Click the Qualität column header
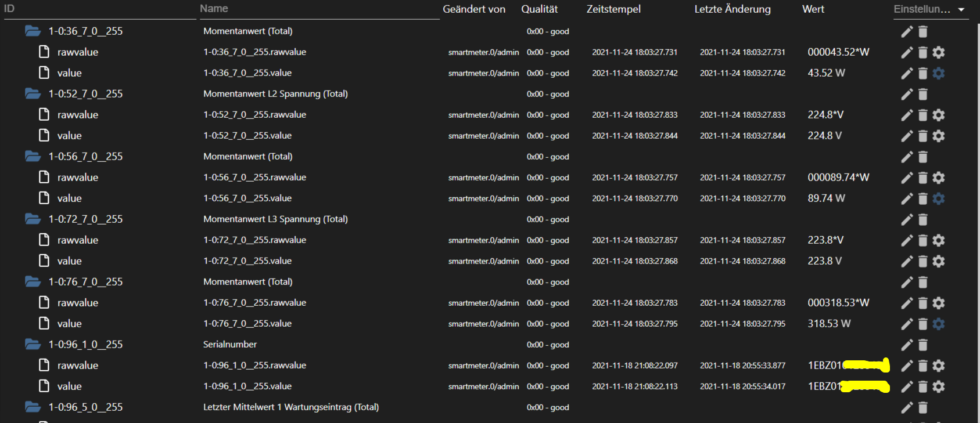Viewport: 980px width, 423px height. pyautogui.click(x=540, y=9)
